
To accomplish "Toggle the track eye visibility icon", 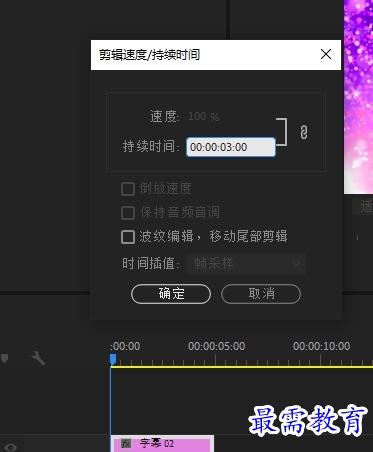I will click(x=11, y=447).
